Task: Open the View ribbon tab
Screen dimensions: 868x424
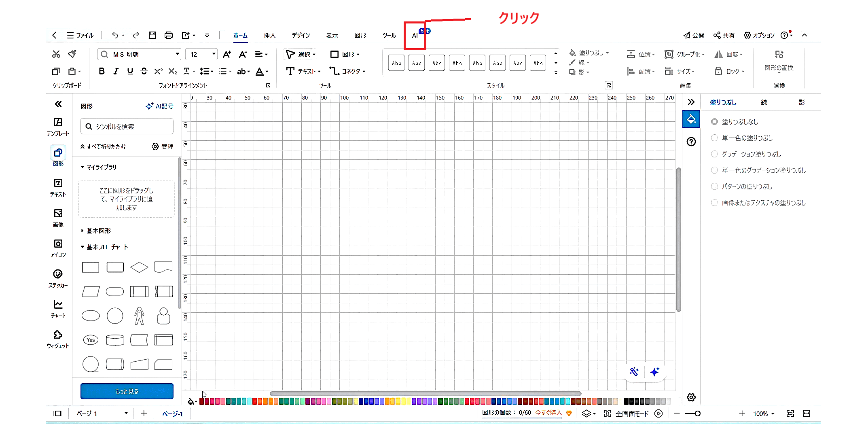Action: pos(332,36)
